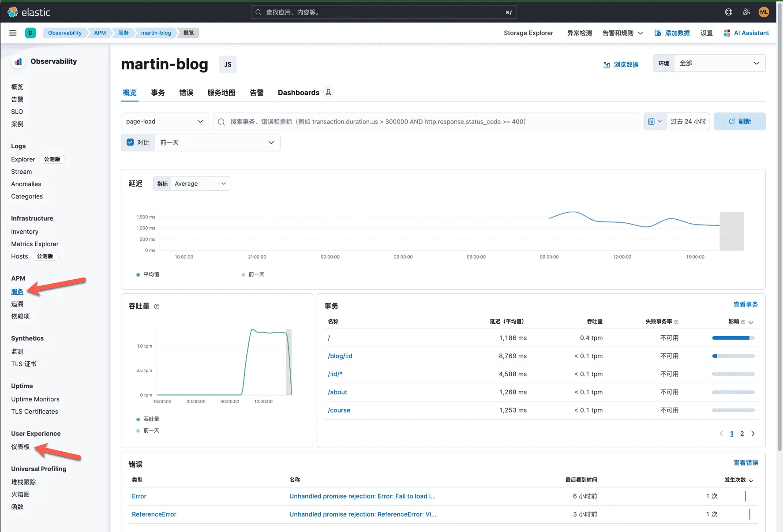783x532 pixels.
Task: Toggle the 告警和规则 menu
Action: [622, 33]
